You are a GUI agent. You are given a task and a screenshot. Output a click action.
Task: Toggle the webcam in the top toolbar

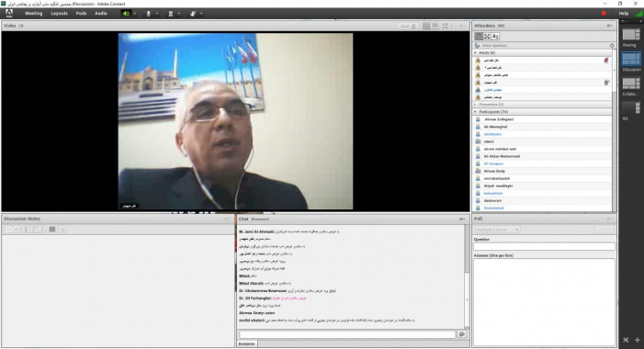[171, 14]
